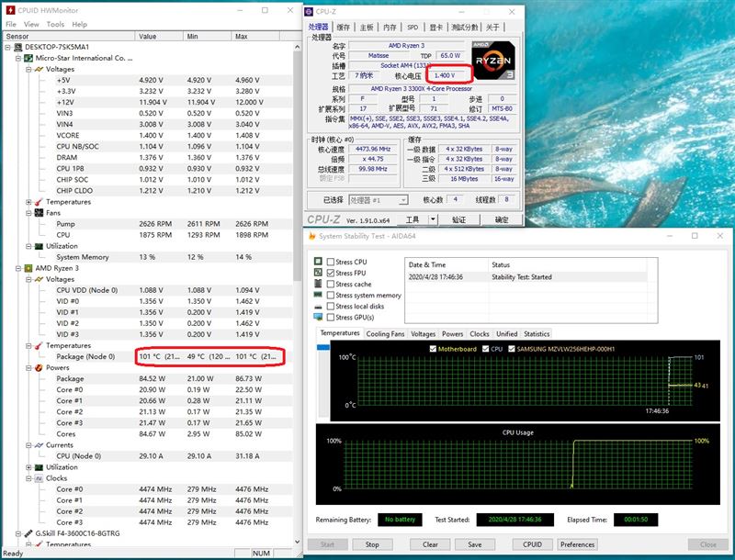The width and height of the screenshot is (735, 560).
Task: Click the CPUID button in AIDA64
Action: (x=531, y=543)
